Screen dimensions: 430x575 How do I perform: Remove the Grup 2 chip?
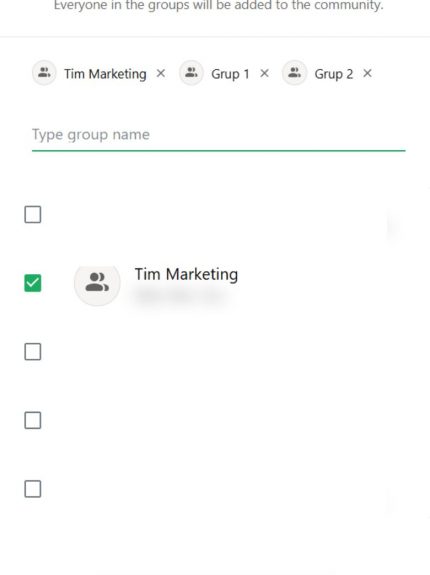[x=367, y=73]
